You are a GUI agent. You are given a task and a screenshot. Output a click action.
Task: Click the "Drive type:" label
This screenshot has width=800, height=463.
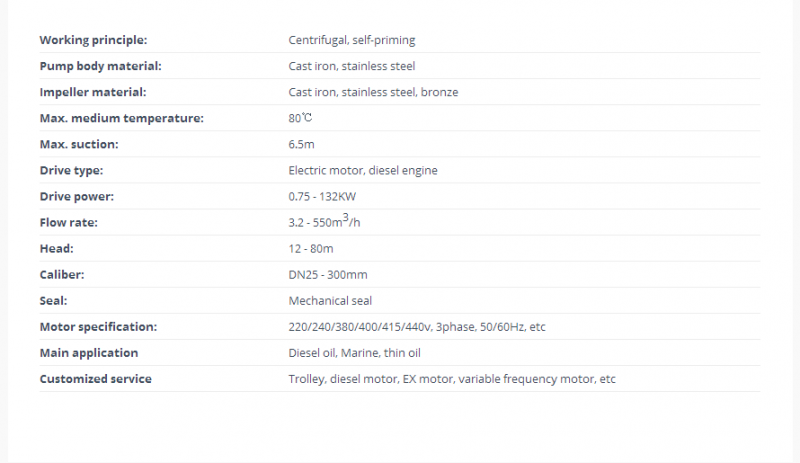coord(71,170)
